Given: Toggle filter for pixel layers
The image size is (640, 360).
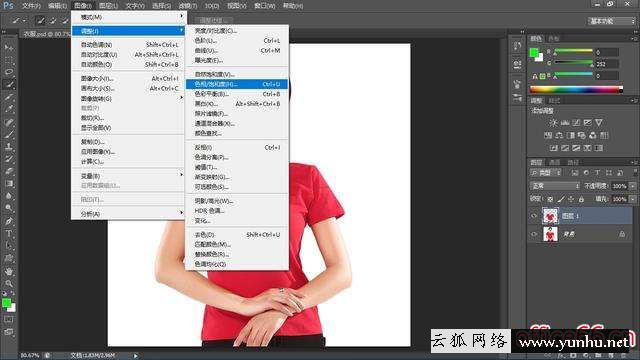Looking at the screenshot, I should [575, 173].
